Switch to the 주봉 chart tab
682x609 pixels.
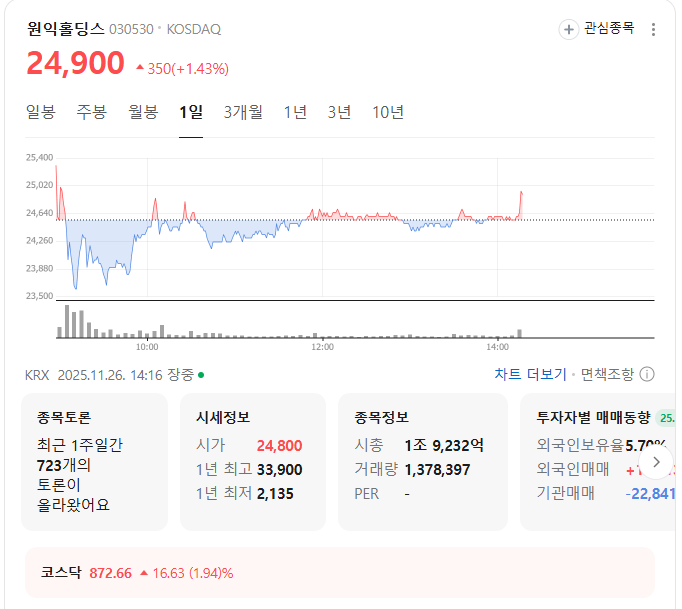(92, 112)
